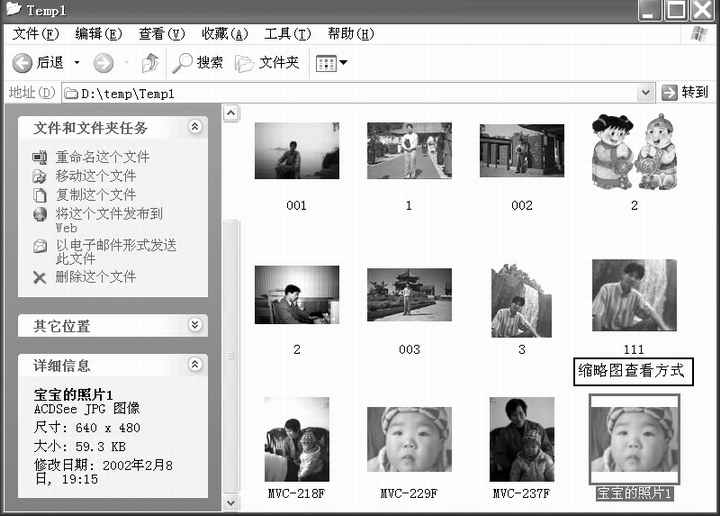Click 删除这个文件 link
The image size is (720, 516).
tap(96, 277)
